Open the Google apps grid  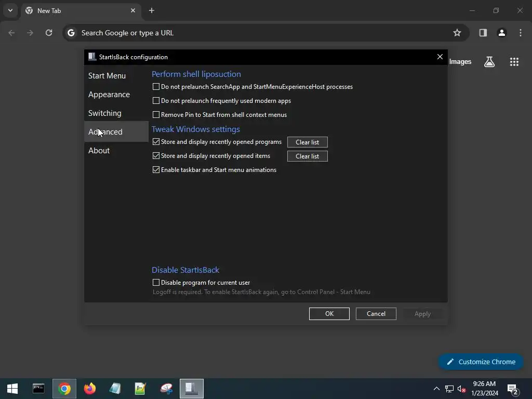514,62
